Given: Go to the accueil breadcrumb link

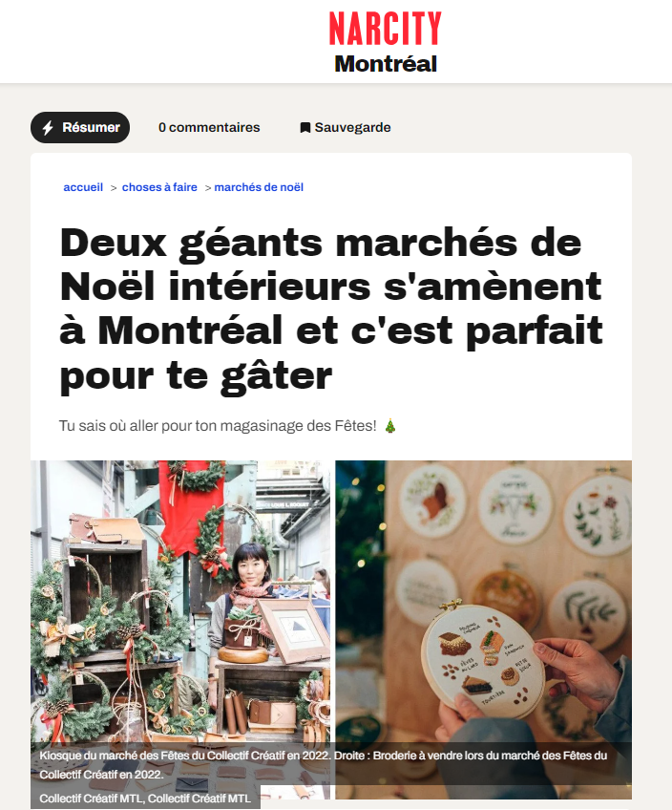Looking at the screenshot, I should (x=83, y=187).
